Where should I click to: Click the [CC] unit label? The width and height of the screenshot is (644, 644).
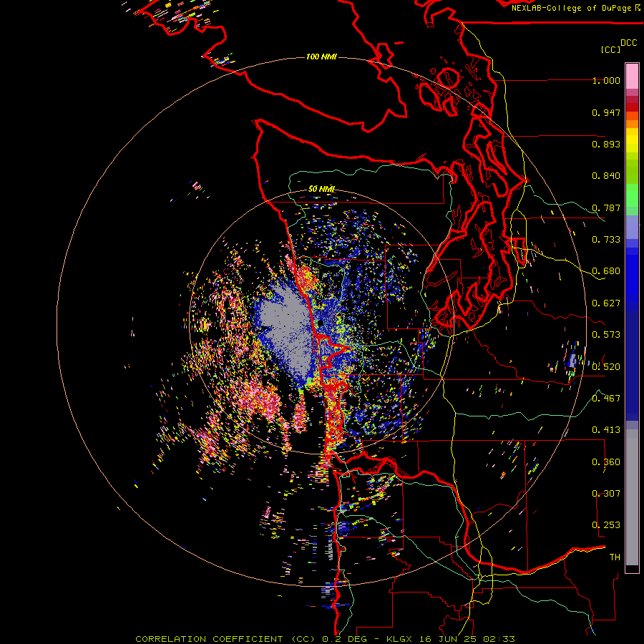610,49
